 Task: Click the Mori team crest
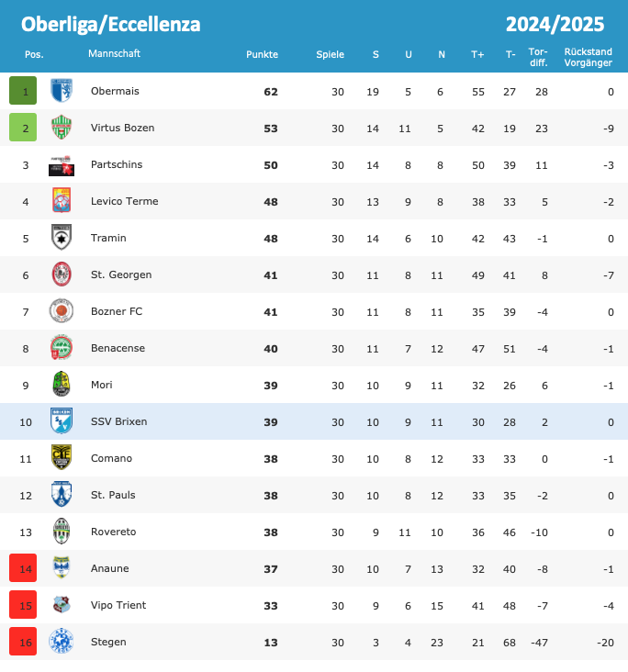[x=62, y=385]
